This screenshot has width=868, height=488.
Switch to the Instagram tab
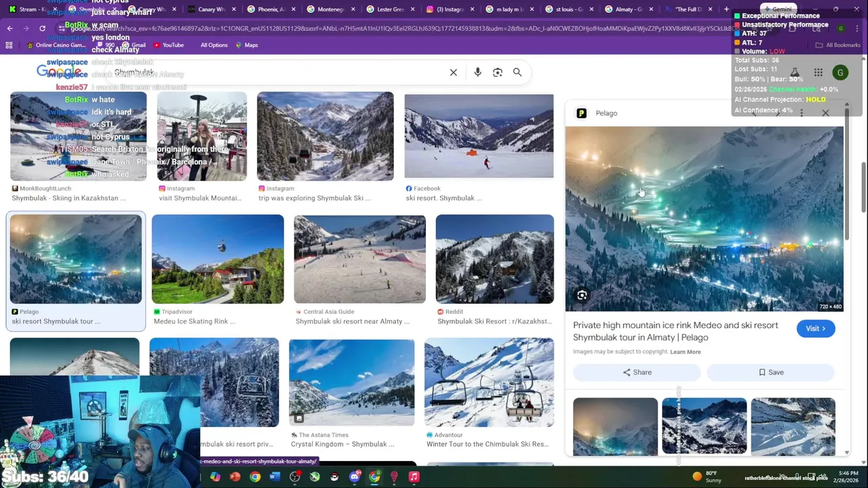449,9
